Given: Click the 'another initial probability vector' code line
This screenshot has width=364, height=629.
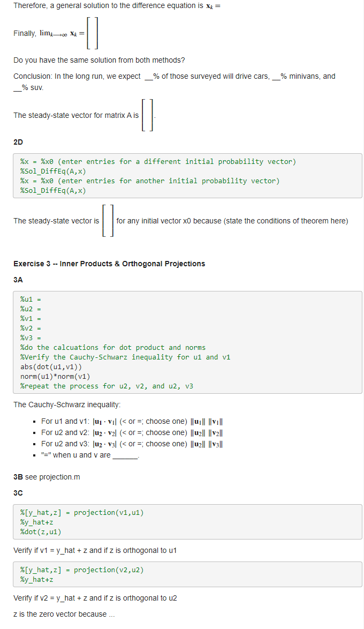Looking at the screenshot, I should coord(150,181).
